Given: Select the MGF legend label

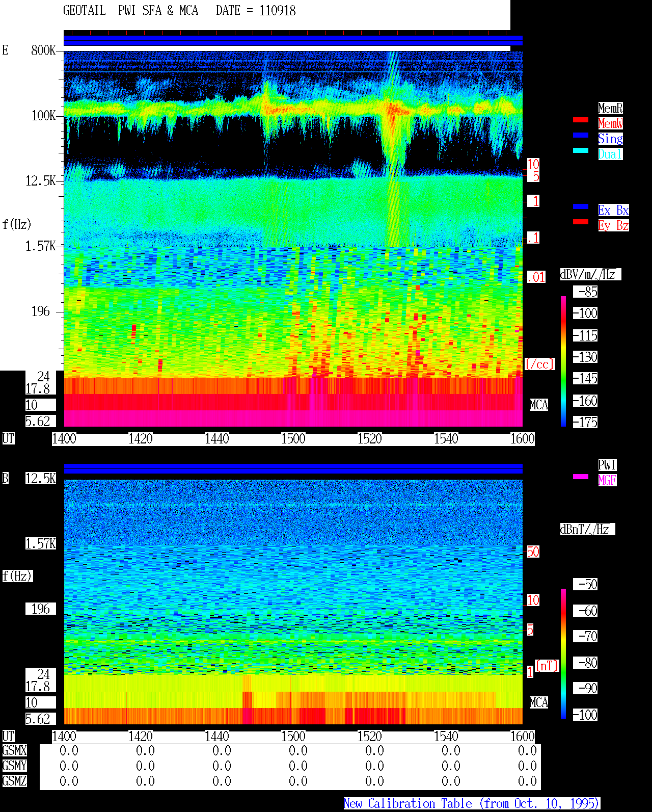Looking at the screenshot, I should 607,480.
